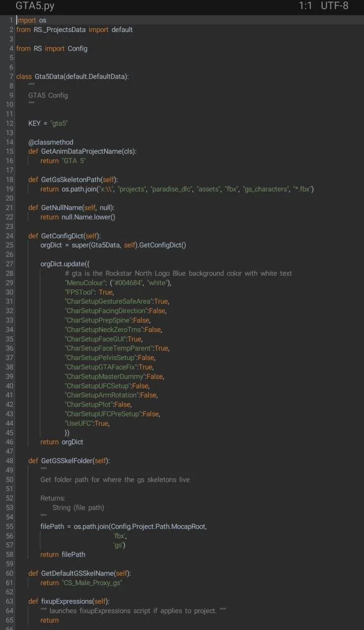364x630 pixels.
Task: Click the "CharSetupFaceGUI" entry
Action: click(x=103, y=339)
